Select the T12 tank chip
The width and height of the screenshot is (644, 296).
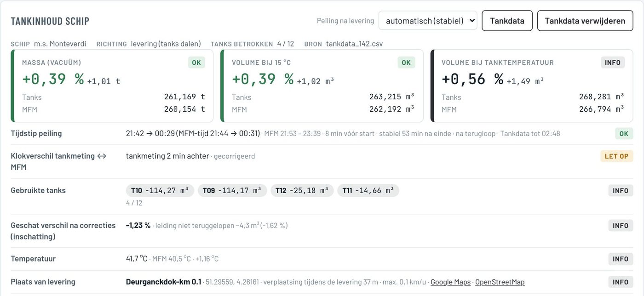click(302, 190)
